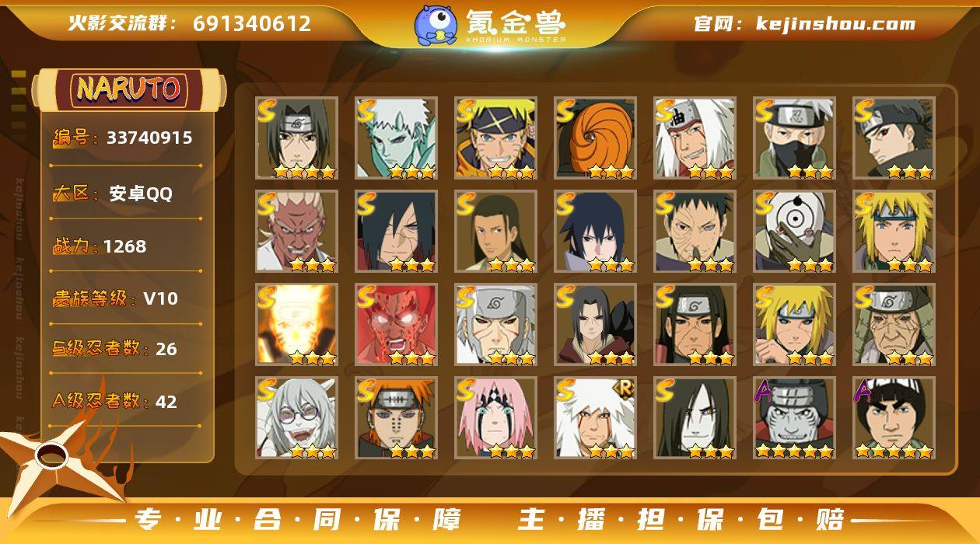Click the blue Krypton monster mascot logo

click(436, 24)
